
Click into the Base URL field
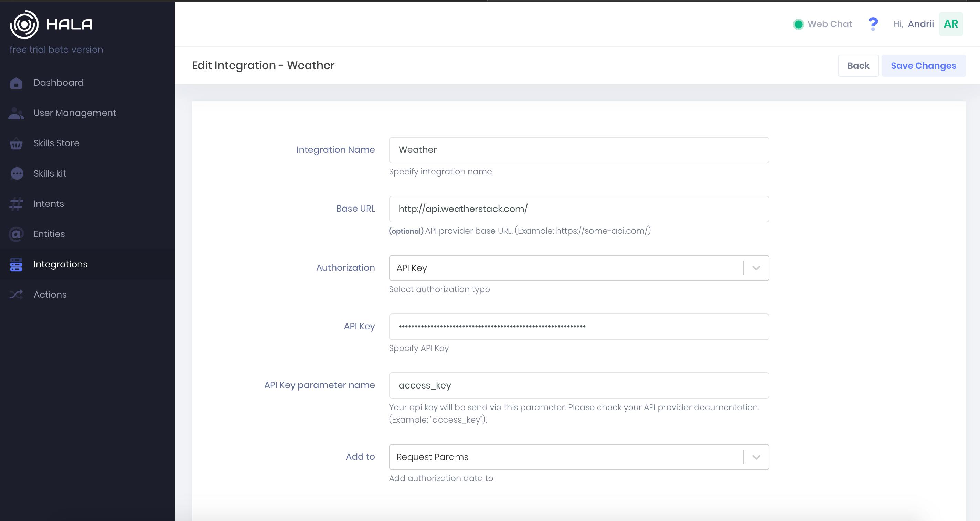pyautogui.click(x=579, y=209)
